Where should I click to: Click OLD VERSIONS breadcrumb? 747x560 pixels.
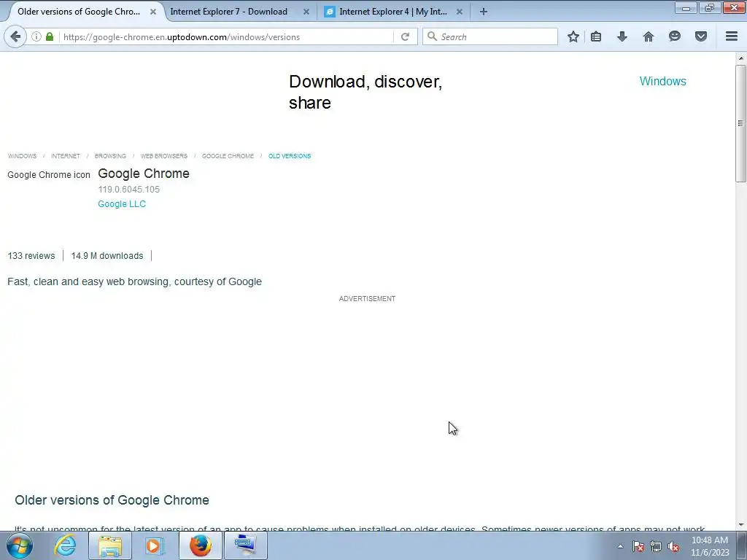290,156
